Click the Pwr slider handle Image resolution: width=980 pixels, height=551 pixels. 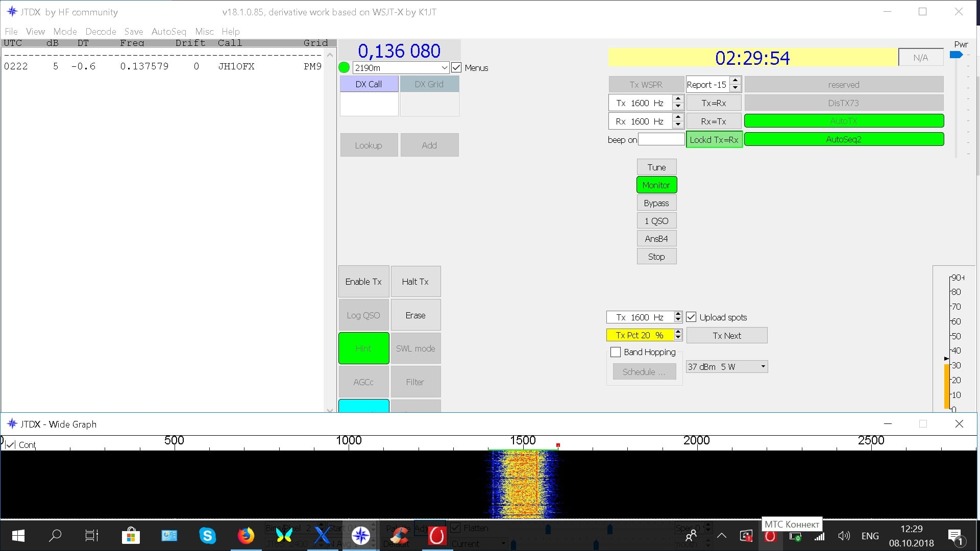click(x=955, y=55)
